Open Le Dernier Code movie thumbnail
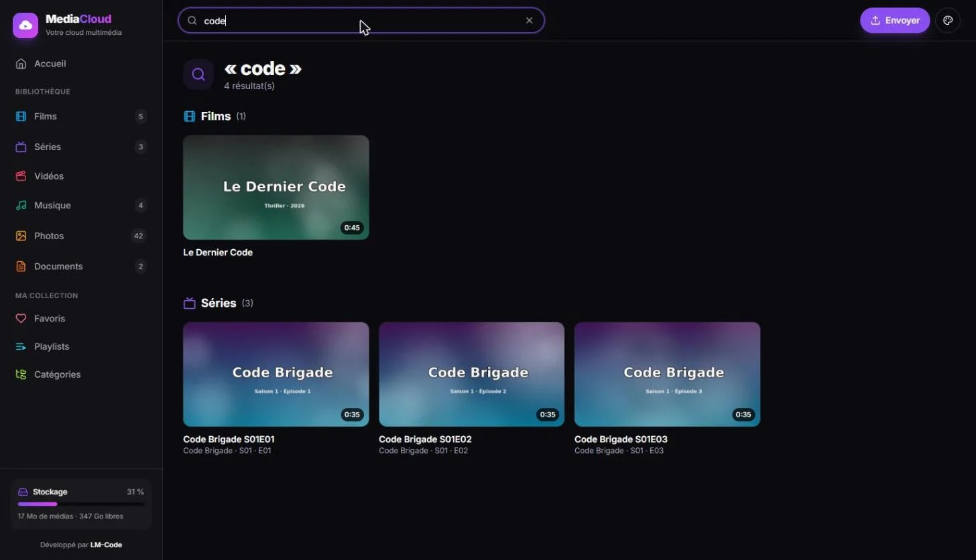 point(276,188)
